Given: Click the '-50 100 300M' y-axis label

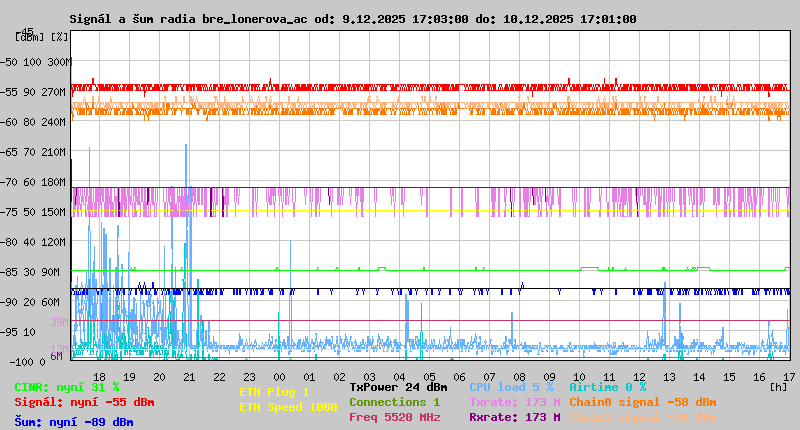Looking at the screenshot, I should (x=34, y=62).
